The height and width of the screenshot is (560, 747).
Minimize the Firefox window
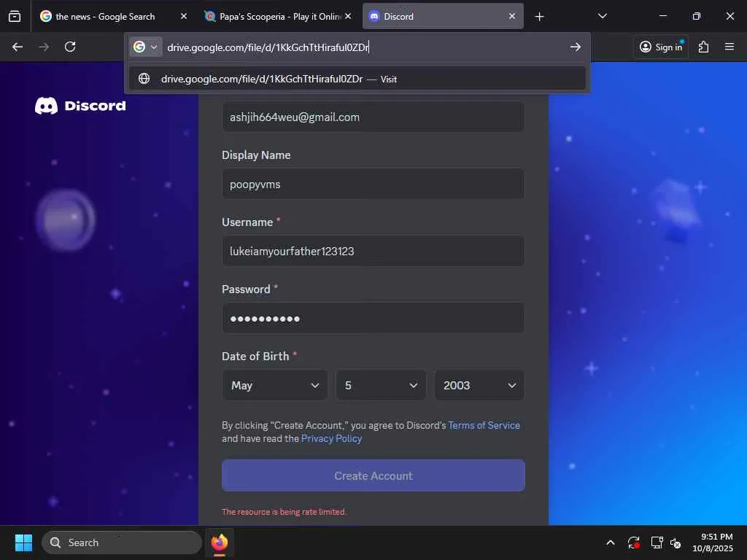(662, 16)
